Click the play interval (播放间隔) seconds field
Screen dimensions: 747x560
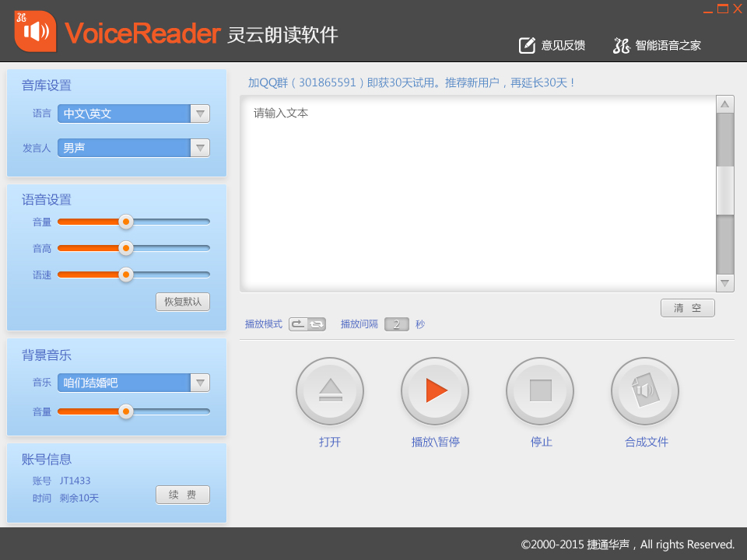pos(397,324)
